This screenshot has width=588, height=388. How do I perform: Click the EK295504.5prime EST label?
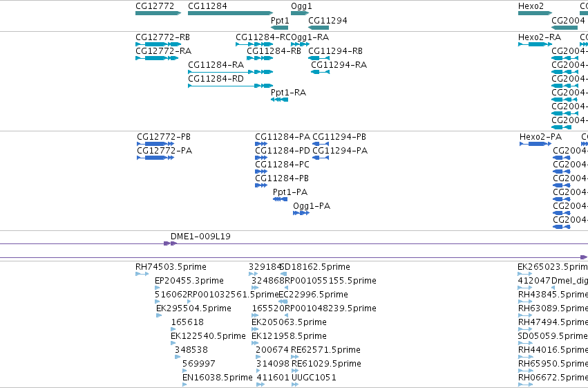pyautogui.click(x=193, y=308)
